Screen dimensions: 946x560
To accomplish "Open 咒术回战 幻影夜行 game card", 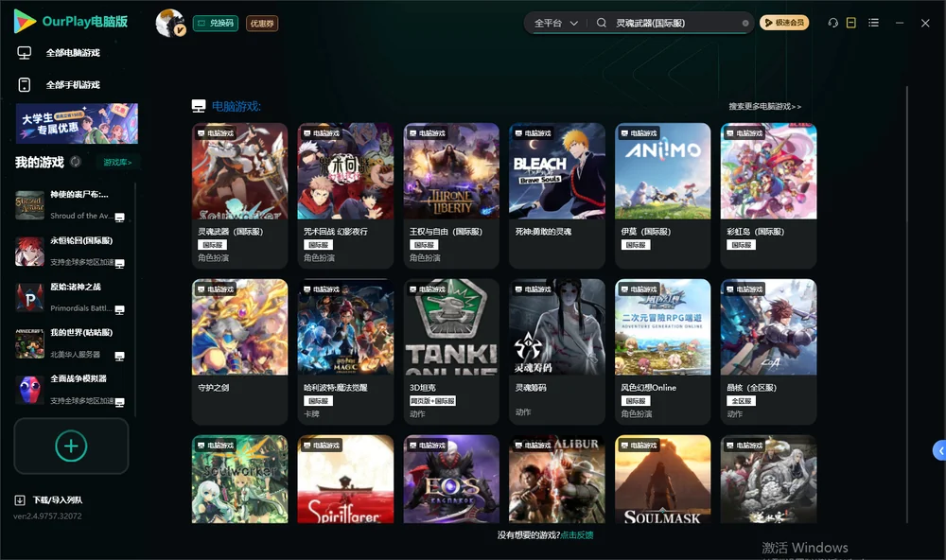I will pyautogui.click(x=345, y=196).
